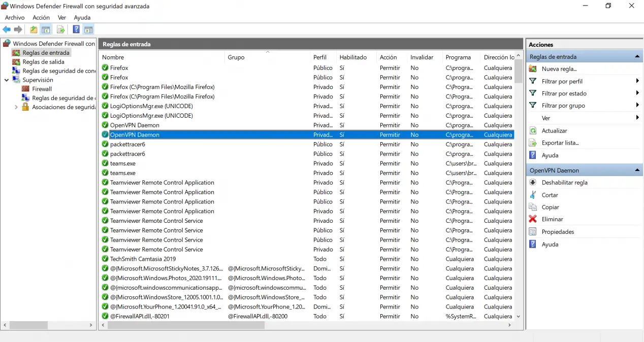
Task: Click the scroll-down arrow of the rule list
Action: 518,317
